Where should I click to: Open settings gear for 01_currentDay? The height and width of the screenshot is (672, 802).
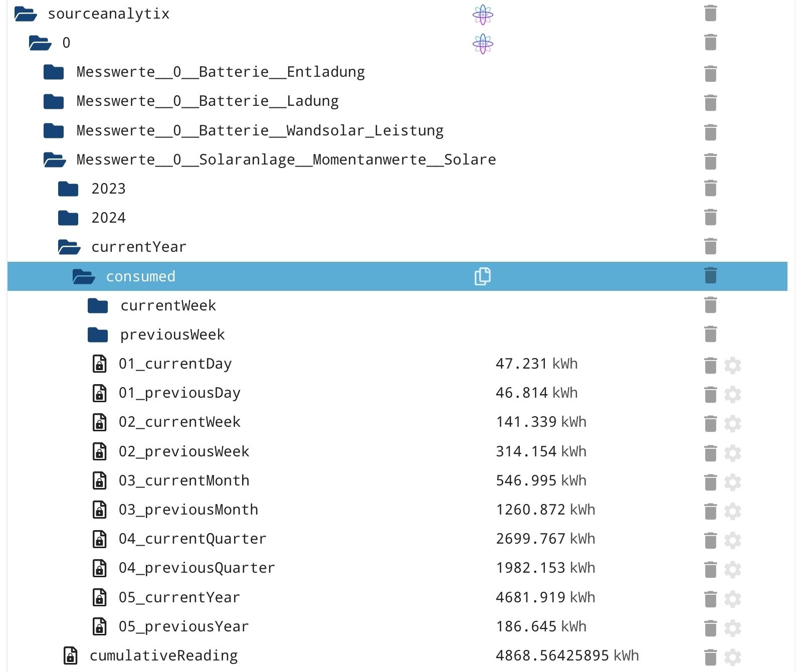pyautogui.click(x=732, y=365)
